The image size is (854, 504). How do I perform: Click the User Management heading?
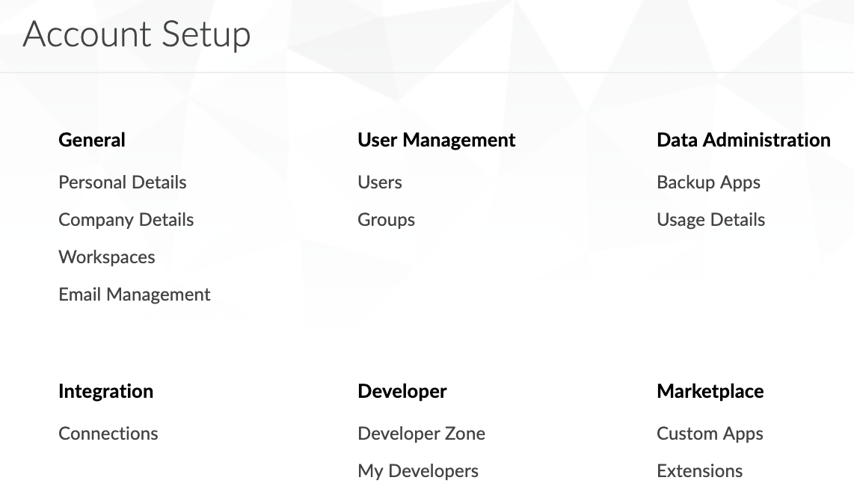click(436, 140)
